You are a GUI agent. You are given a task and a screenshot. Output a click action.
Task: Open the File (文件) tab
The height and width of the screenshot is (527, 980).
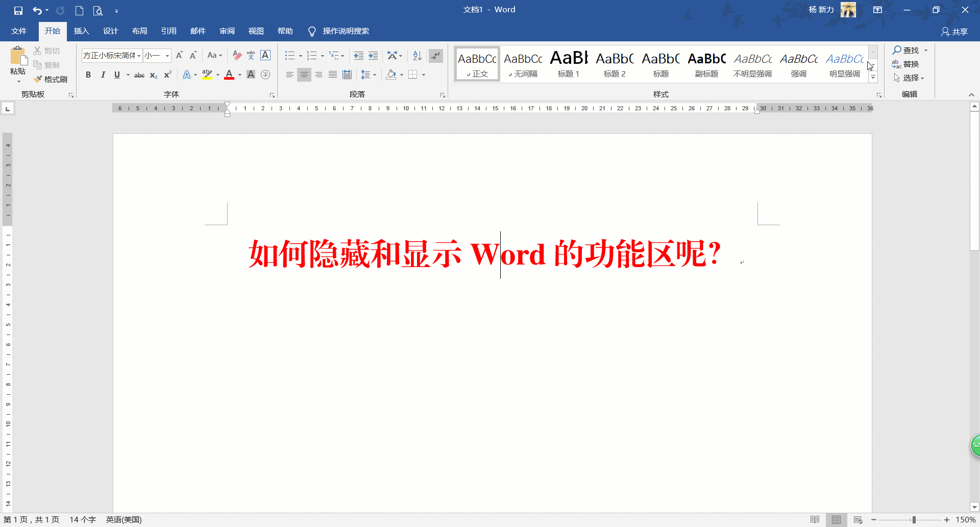click(x=19, y=31)
